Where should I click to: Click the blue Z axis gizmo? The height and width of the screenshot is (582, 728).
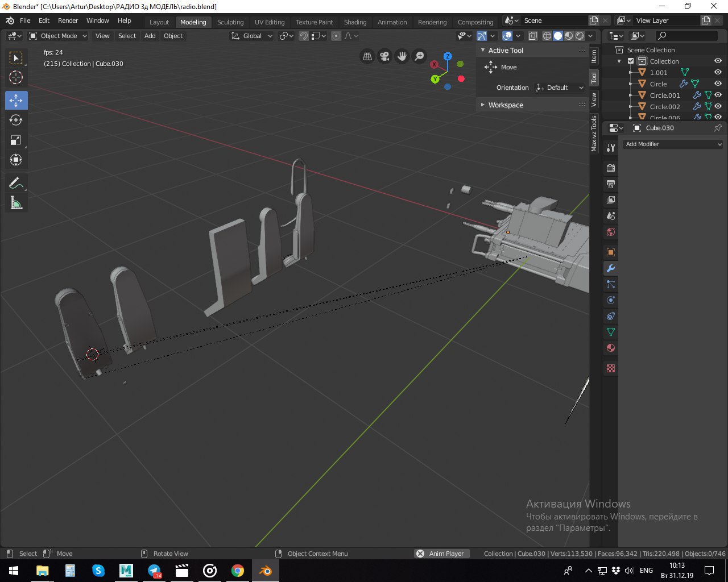(x=448, y=57)
